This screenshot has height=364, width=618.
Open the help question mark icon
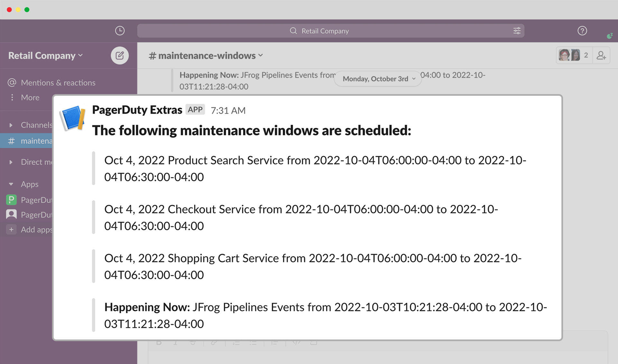582,31
